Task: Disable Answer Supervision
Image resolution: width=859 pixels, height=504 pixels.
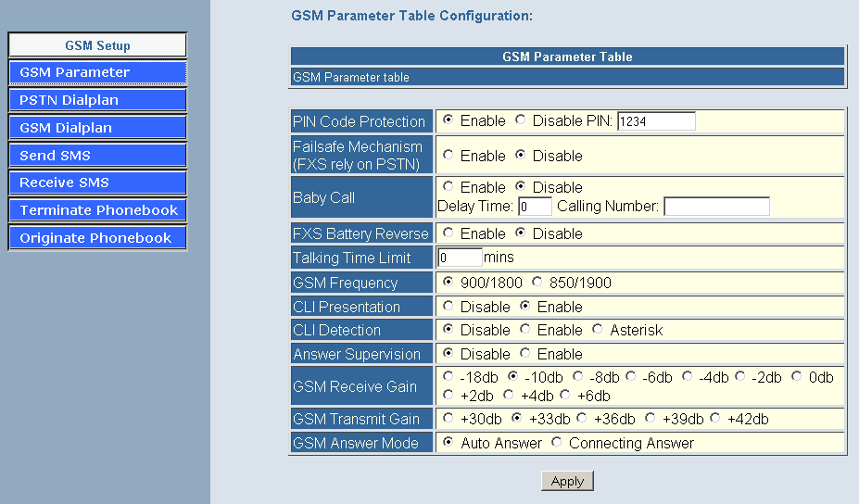Action: [x=448, y=353]
